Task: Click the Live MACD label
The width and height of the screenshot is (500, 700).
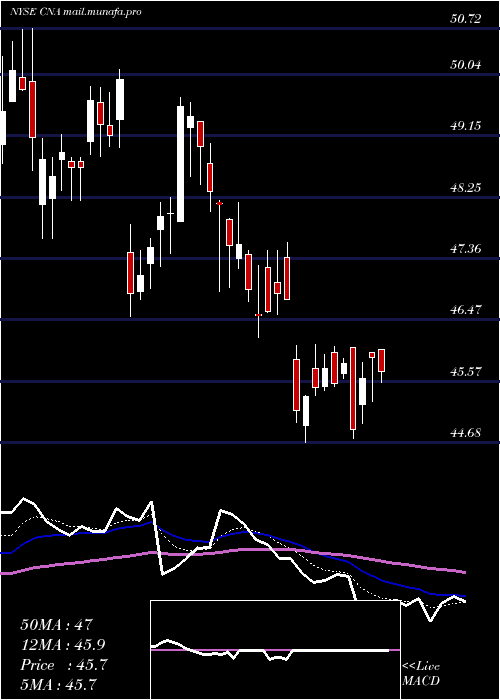Action: [421, 674]
